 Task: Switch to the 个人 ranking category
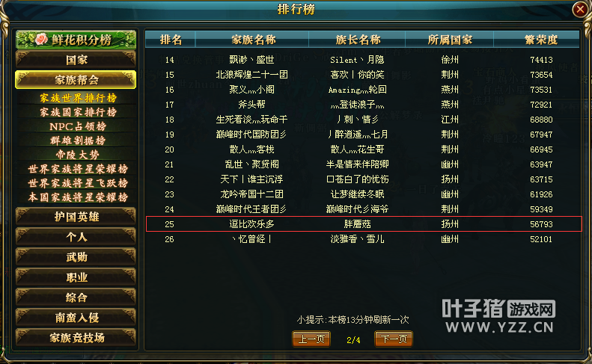coord(76,237)
